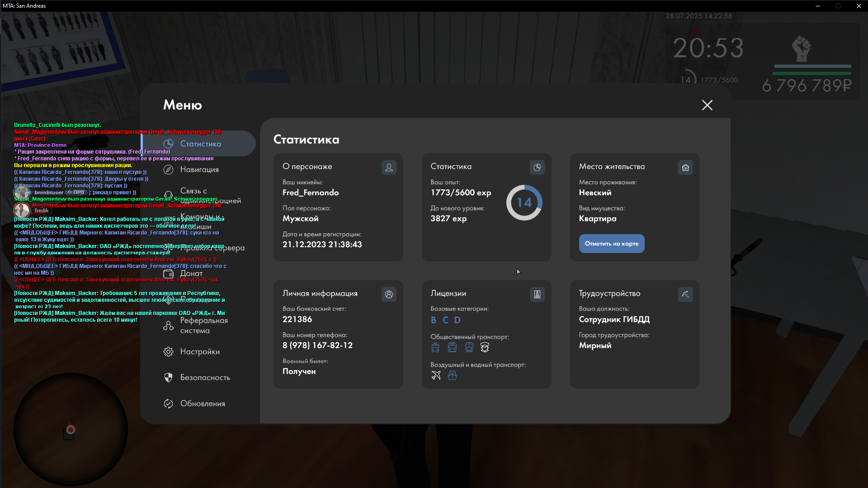Click the circular minimap radar
The image size is (868, 488).
[71, 429]
